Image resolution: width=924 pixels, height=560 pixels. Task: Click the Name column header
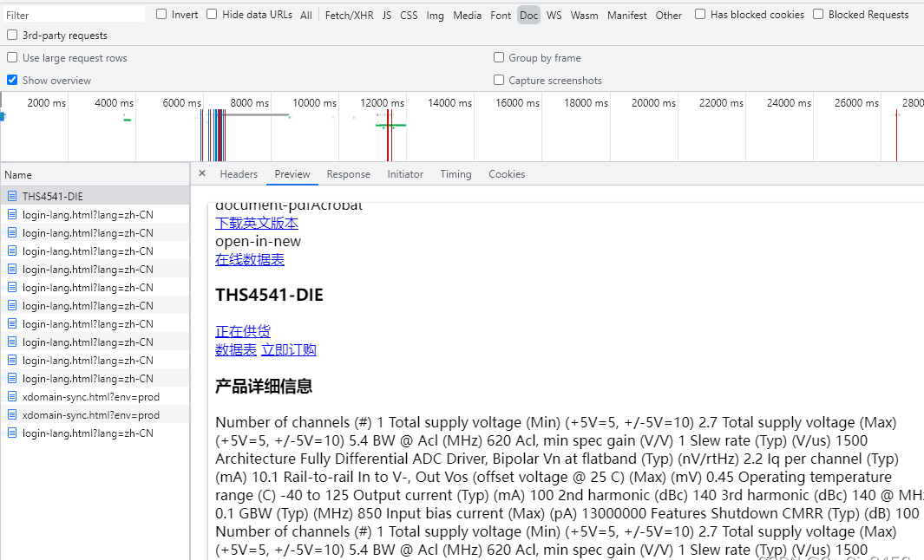(95, 175)
